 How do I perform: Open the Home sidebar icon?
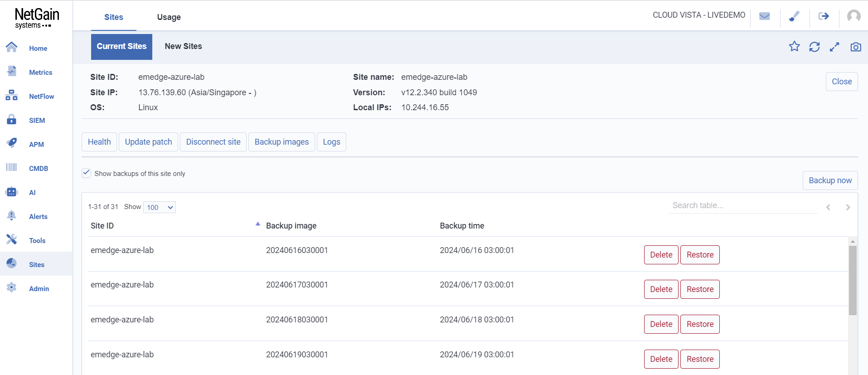[x=12, y=47]
